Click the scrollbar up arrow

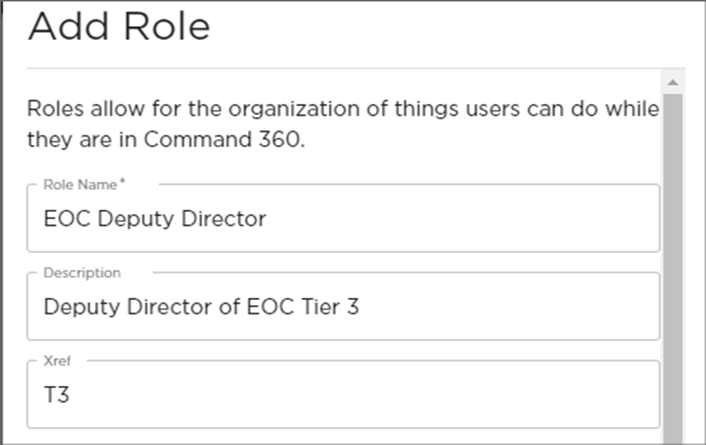coord(673,81)
